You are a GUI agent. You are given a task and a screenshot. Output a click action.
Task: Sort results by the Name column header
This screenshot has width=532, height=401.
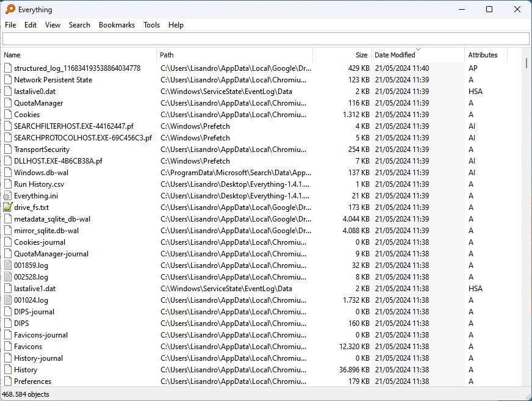pyautogui.click(x=79, y=55)
